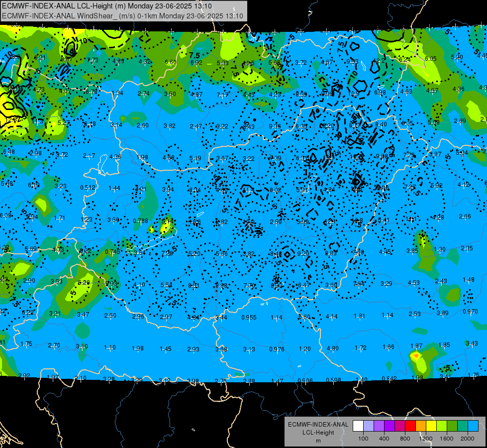Click the grid value 0.955

249,318
